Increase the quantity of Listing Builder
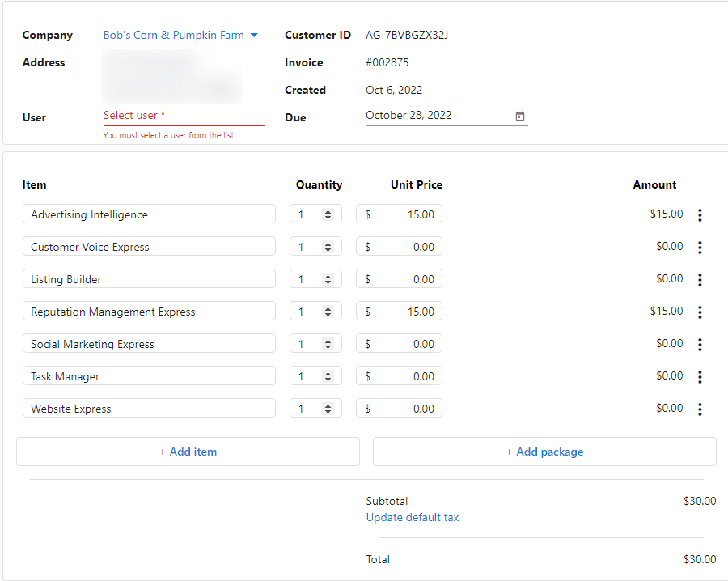 click(329, 275)
